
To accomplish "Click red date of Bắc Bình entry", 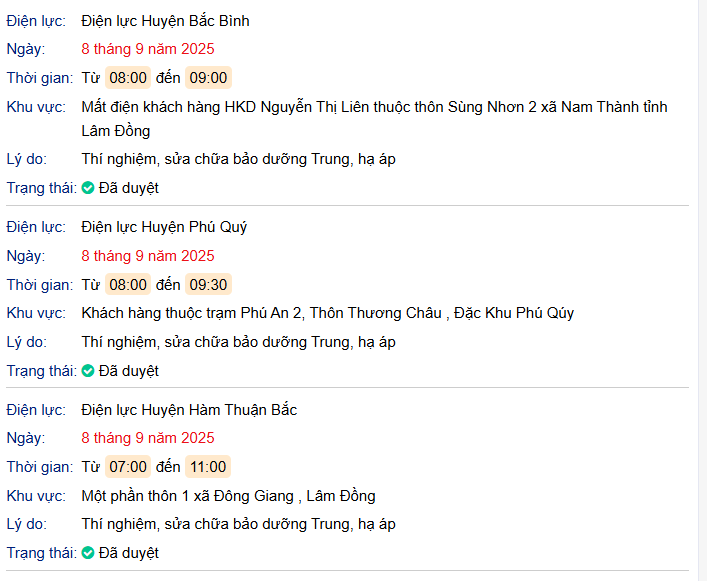I will pos(148,49).
